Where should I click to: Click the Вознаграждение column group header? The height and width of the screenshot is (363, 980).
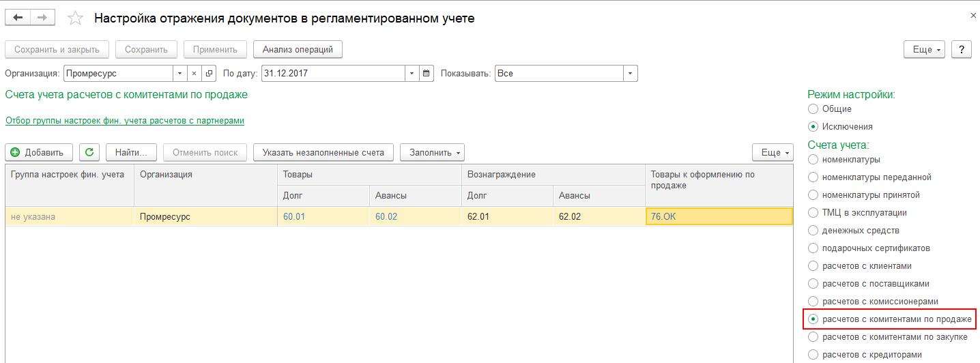553,175
